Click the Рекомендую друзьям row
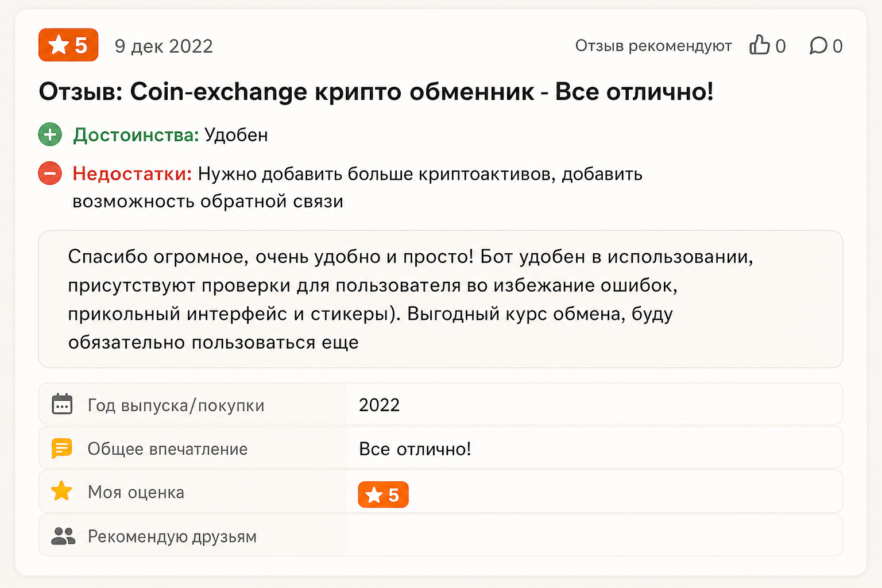The image size is (882, 588). coord(440,535)
